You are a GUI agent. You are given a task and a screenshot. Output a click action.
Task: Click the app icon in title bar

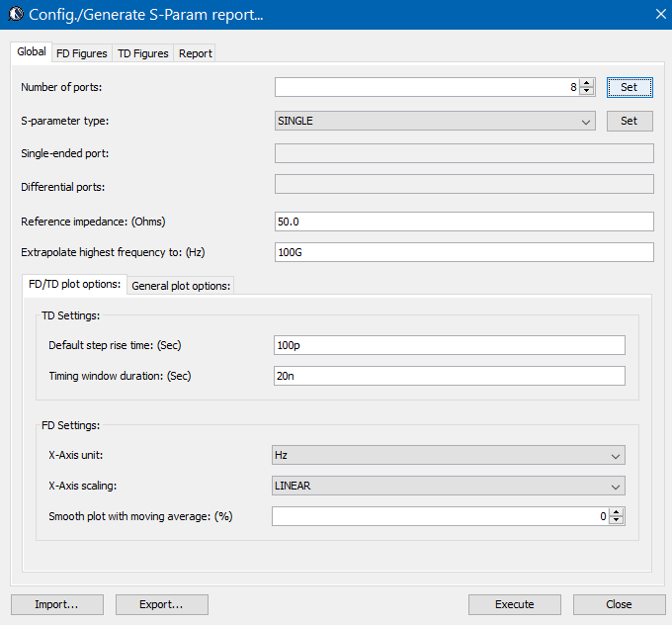point(14,15)
